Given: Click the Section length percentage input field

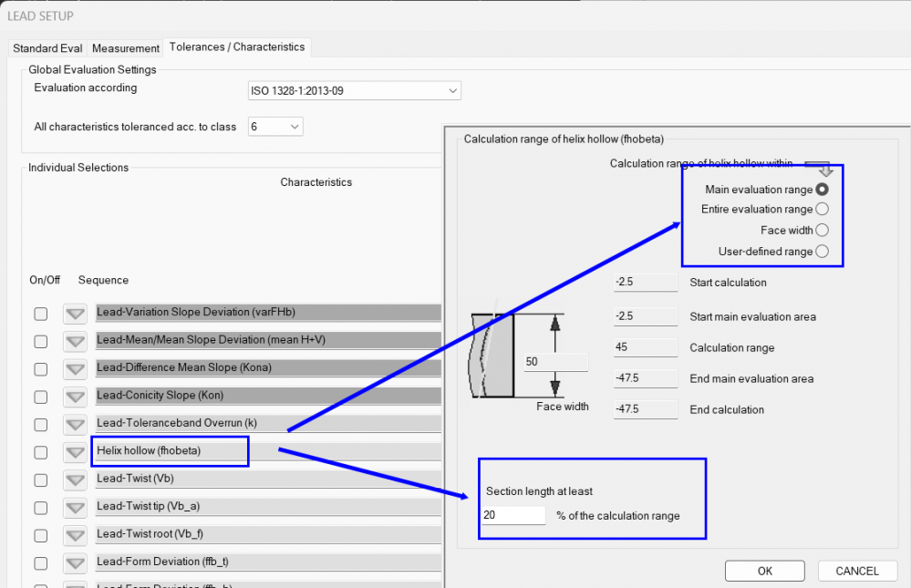Looking at the screenshot, I should [x=514, y=516].
